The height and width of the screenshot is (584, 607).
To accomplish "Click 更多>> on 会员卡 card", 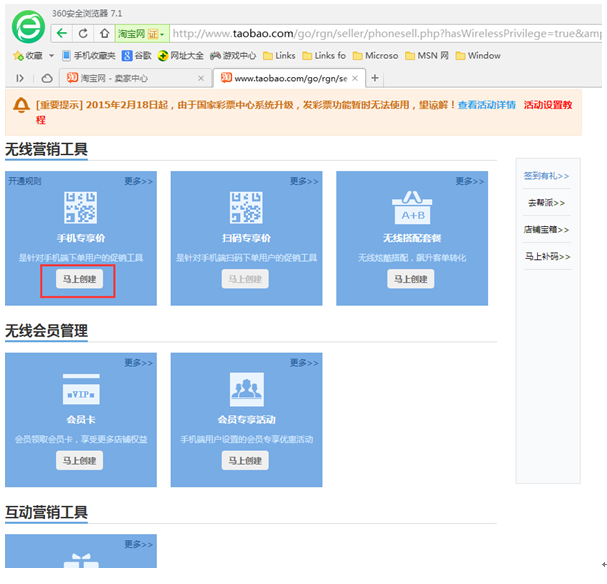I will pos(139,363).
